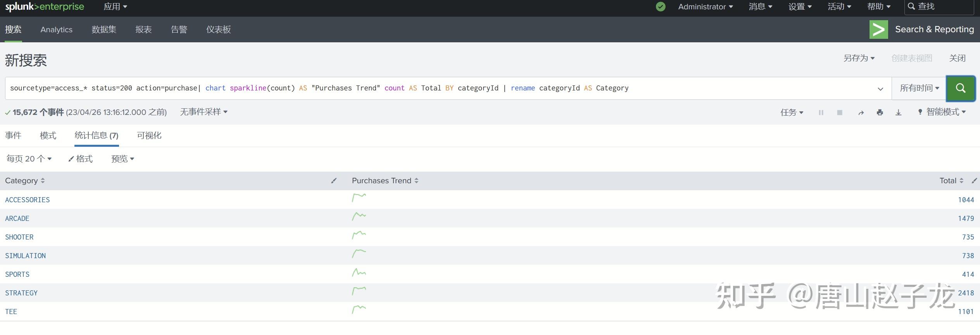The height and width of the screenshot is (335, 980).
Task: Expand the 每页 20 个 rows-per-page dropdown
Action: pos(29,159)
